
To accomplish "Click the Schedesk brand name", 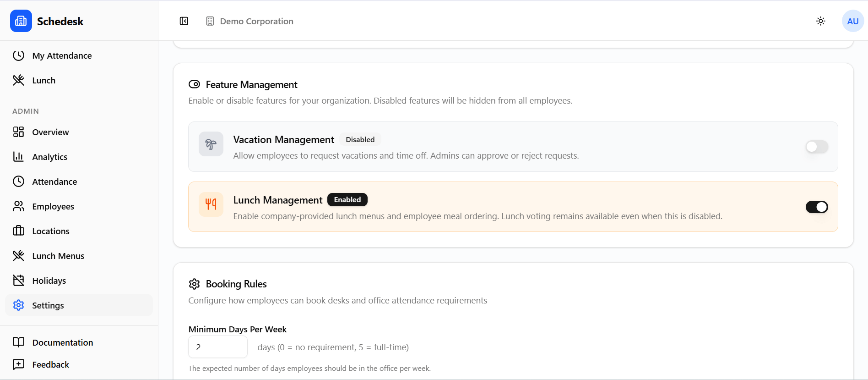I will pyautogui.click(x=60, y=21).
